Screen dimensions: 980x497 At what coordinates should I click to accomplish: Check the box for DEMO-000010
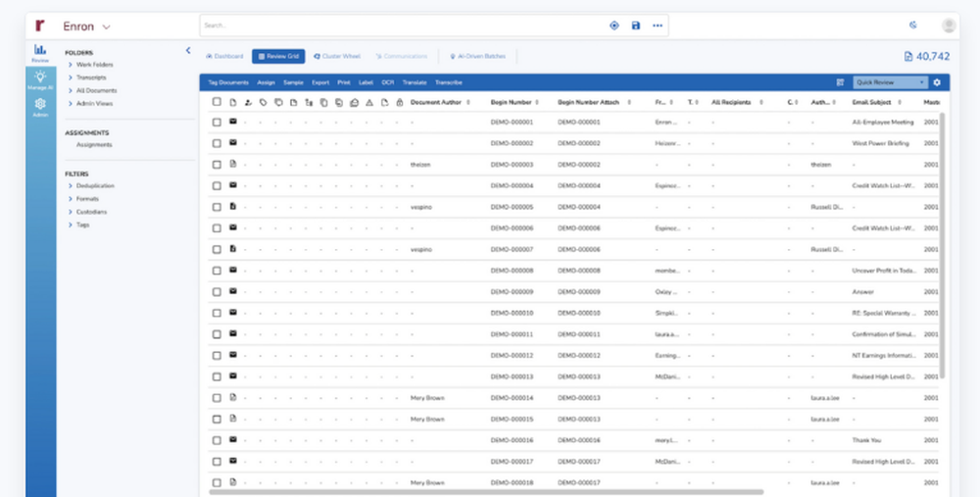217,314
